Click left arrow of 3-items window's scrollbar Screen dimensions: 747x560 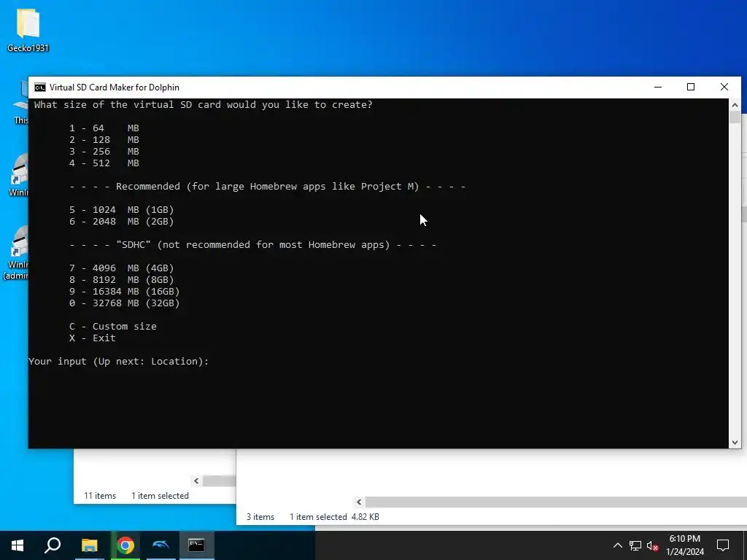click(x=359, y=502)
